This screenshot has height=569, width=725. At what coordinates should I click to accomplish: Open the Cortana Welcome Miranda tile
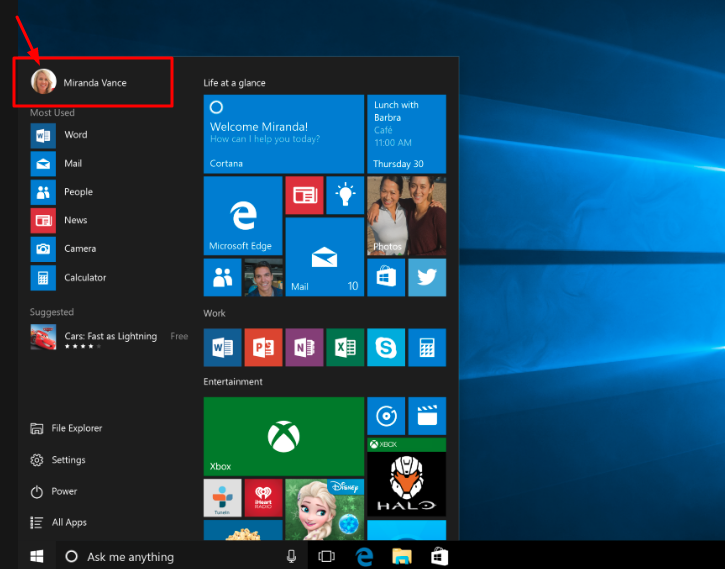pos(283,134)
